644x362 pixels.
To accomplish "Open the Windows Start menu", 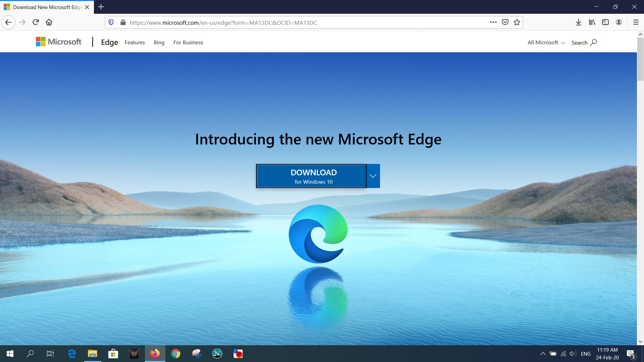I will tap(10, 354).
